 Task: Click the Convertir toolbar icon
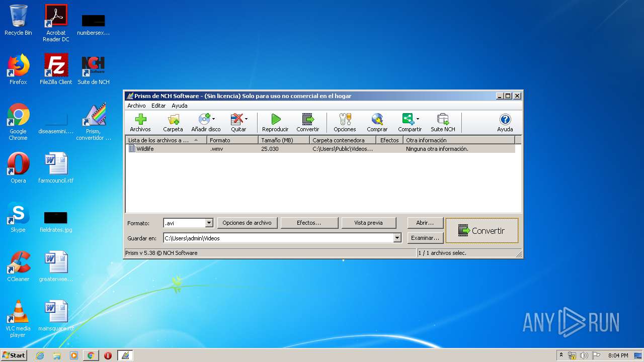coord(307,123)
